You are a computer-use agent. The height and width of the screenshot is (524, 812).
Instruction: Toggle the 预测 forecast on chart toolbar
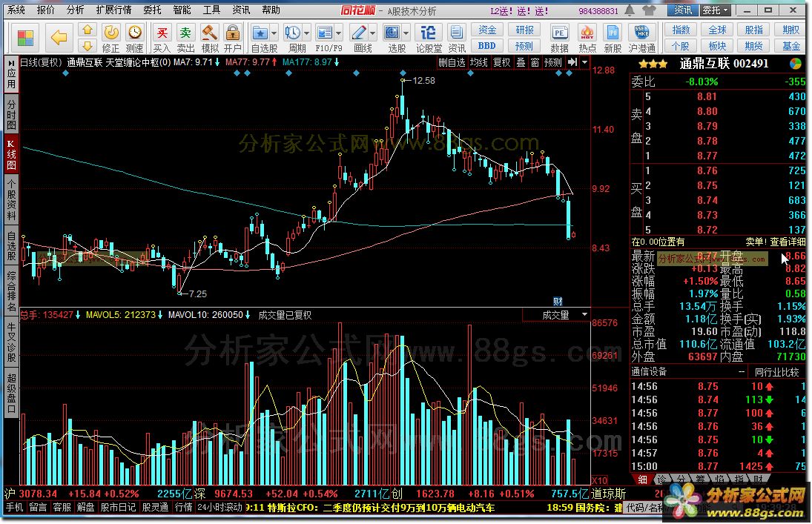[552, 63]
